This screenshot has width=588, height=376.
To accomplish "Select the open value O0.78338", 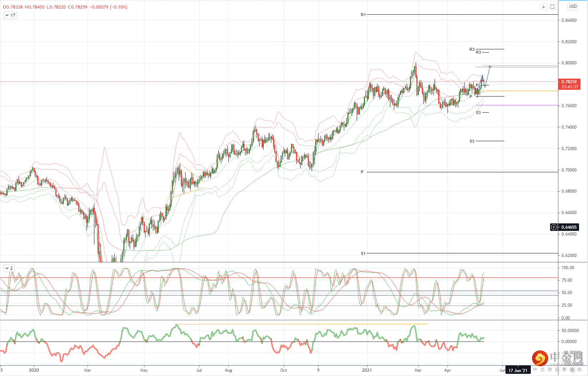I will pos(13,7).
